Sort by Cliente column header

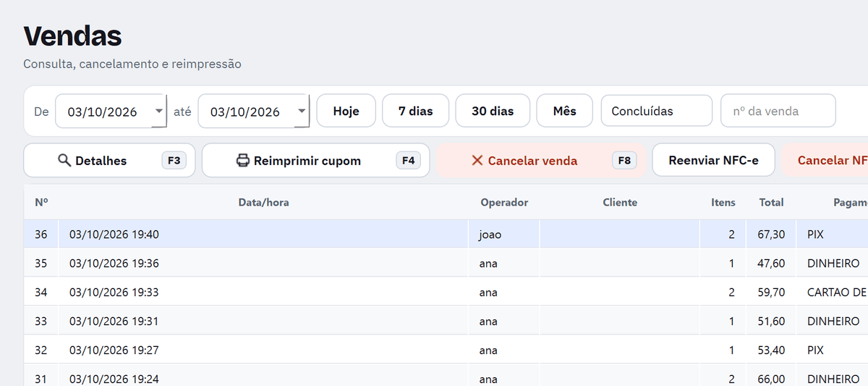(x=620, y=203)
